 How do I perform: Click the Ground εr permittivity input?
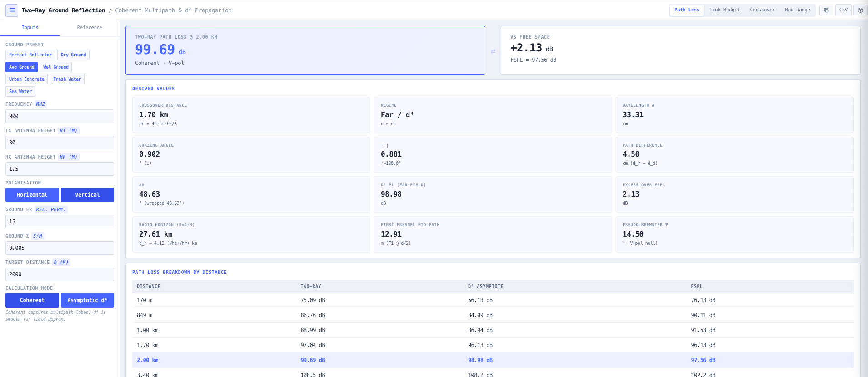(60, 222)
